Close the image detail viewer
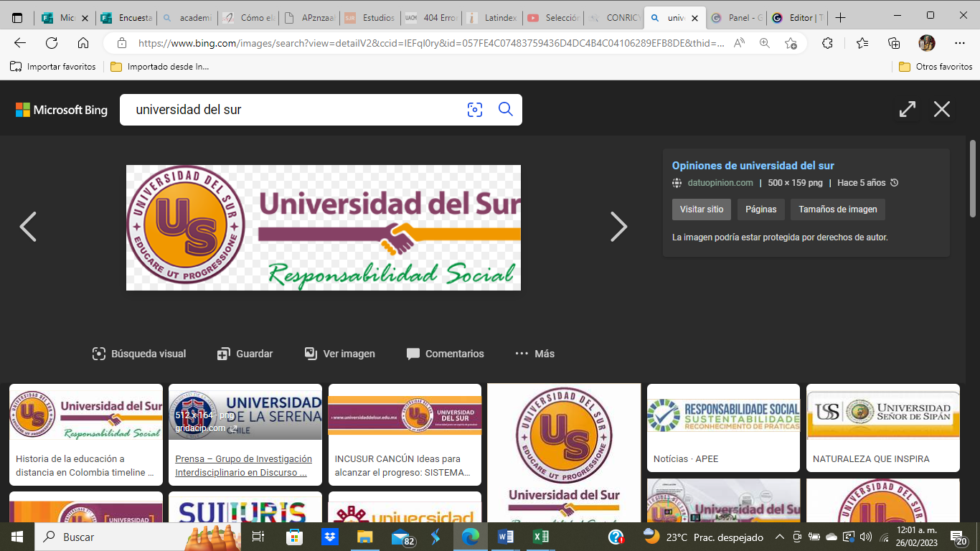This screenshot has width=980, height=551. pos(941,110)
